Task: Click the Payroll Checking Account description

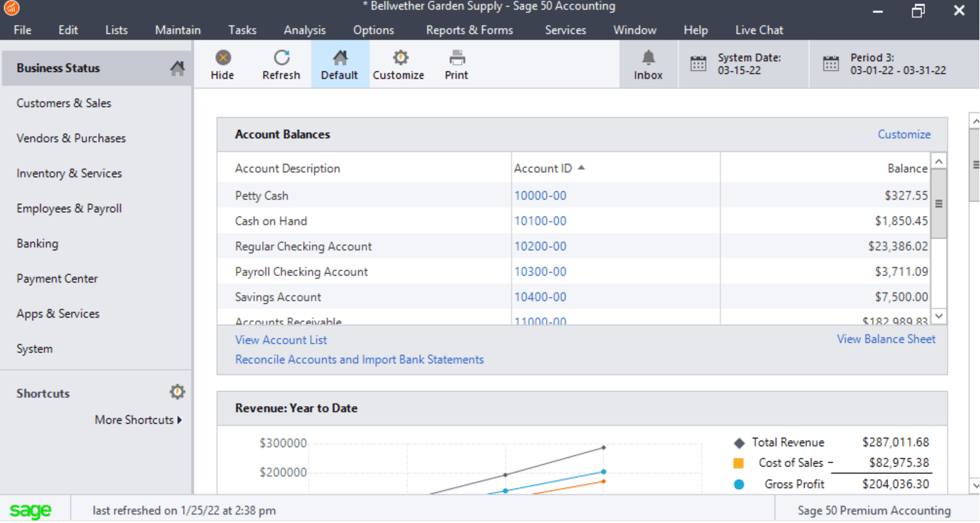Action: [301, 272]
